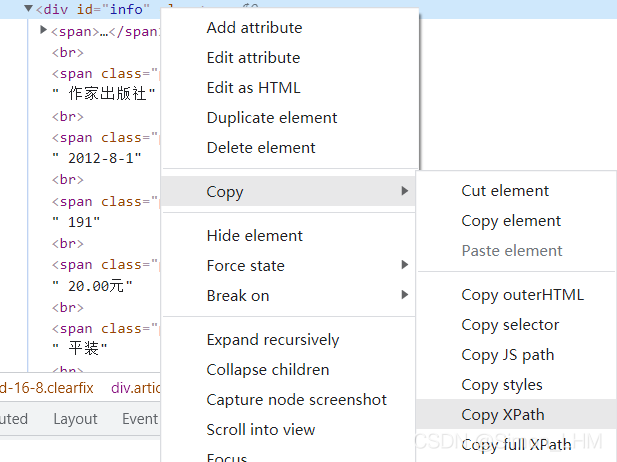The height and width of the screenshot is (462, 617).
Task: Select Copy selector option
Action: click(x=510, y=325)
